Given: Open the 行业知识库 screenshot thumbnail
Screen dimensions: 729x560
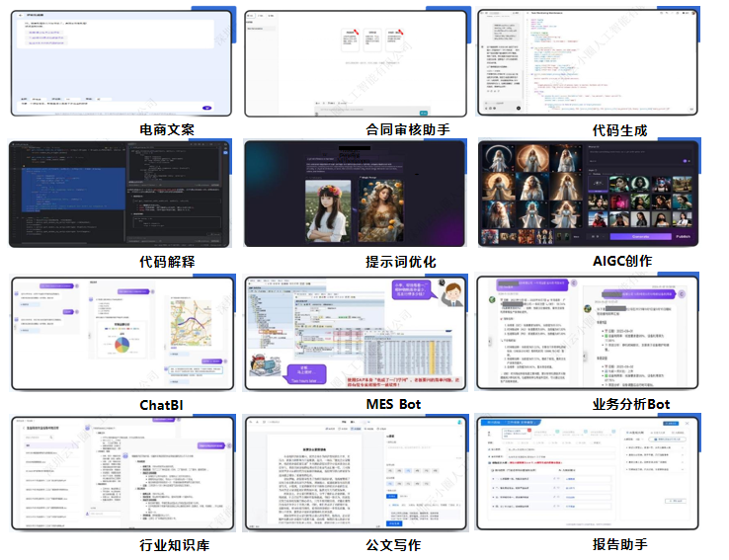Looking at the screenshot, I should click(121, 472).
